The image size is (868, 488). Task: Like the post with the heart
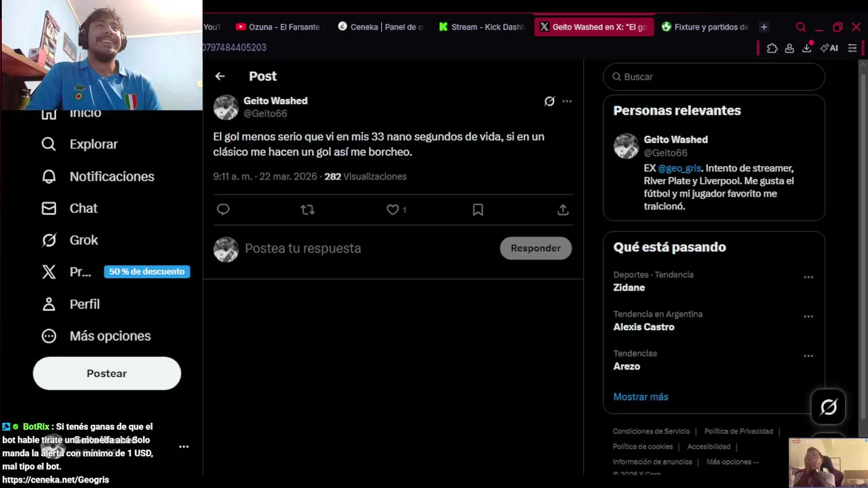point(393,209)
